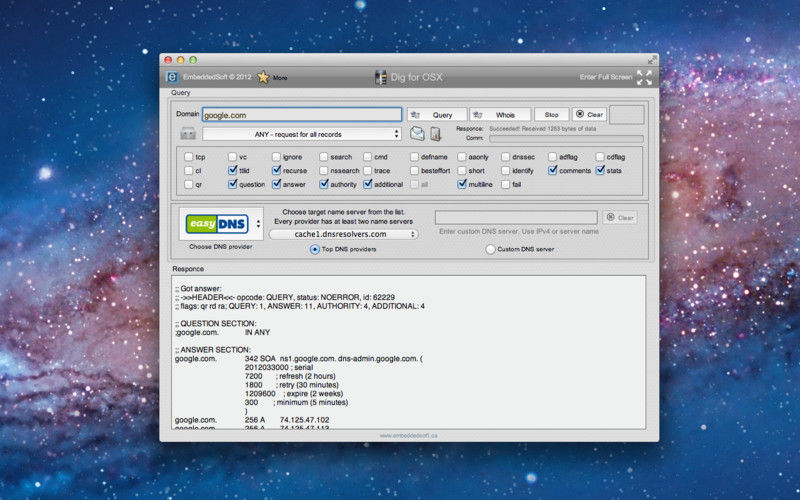Uncheck the ttlid checkbox
800x500 pixels.
point(232,170)
